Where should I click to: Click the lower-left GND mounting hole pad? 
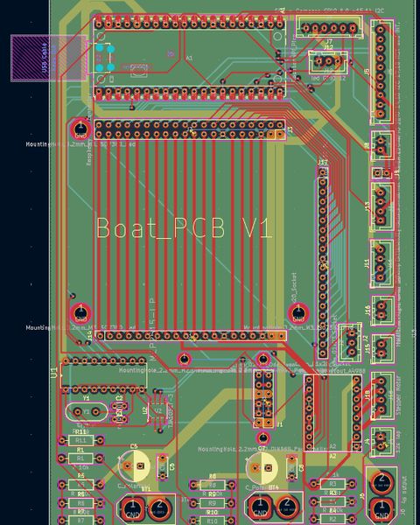[x=80, y=313]
